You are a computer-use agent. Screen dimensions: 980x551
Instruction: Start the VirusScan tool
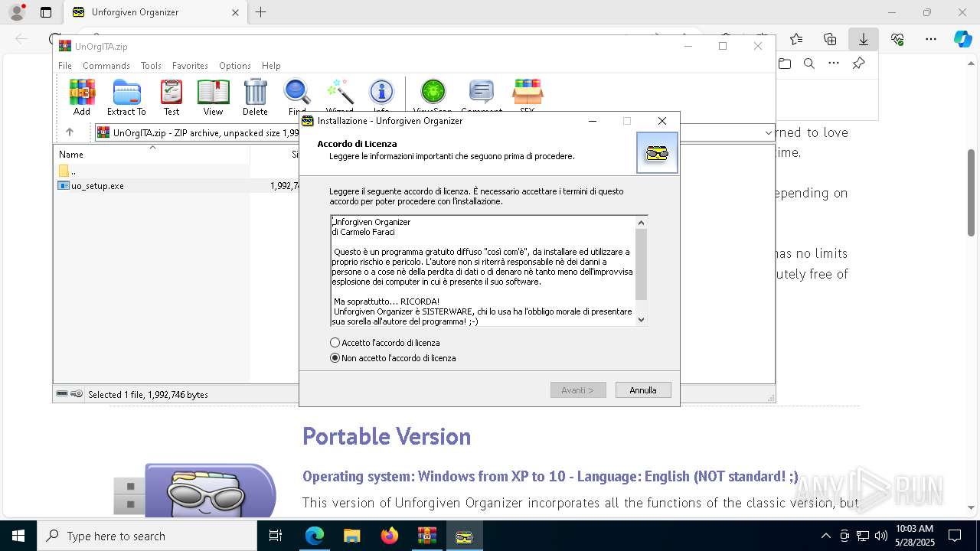pos(433,97)
